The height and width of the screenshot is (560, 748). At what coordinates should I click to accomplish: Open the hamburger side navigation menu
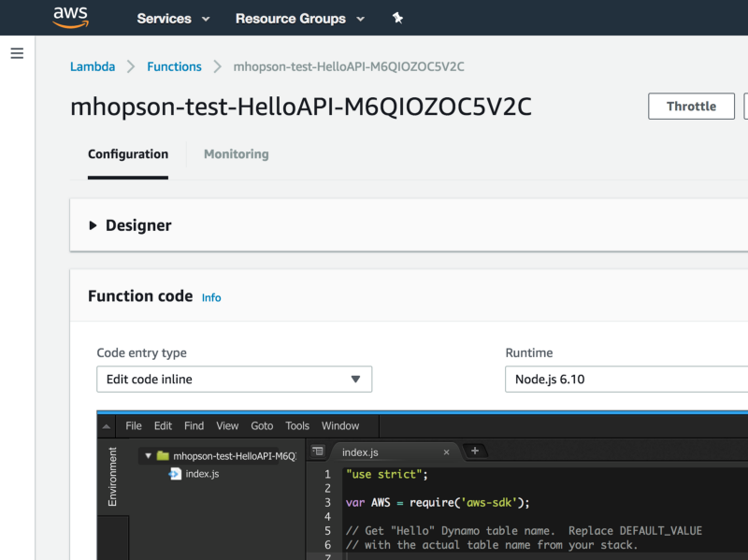(x=17, y=53)
